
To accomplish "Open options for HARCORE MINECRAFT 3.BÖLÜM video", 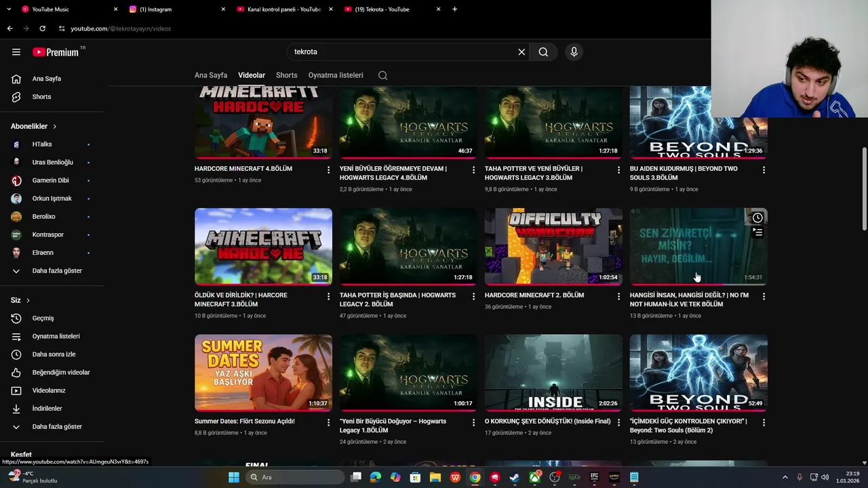I will click(x=328, y=296).
